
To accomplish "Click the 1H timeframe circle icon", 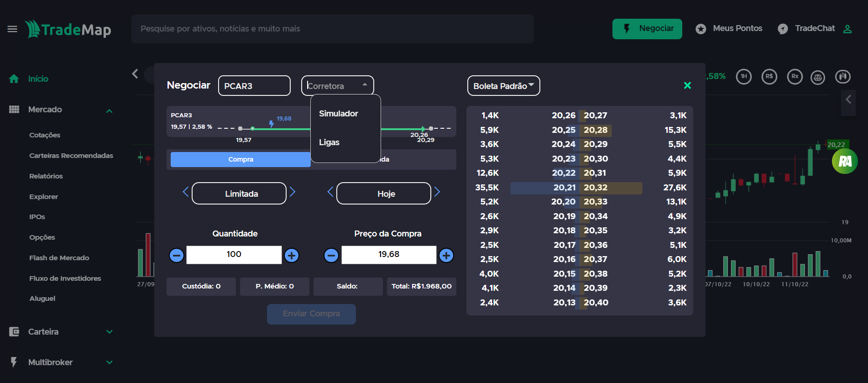I will click(x=744, y=77).
